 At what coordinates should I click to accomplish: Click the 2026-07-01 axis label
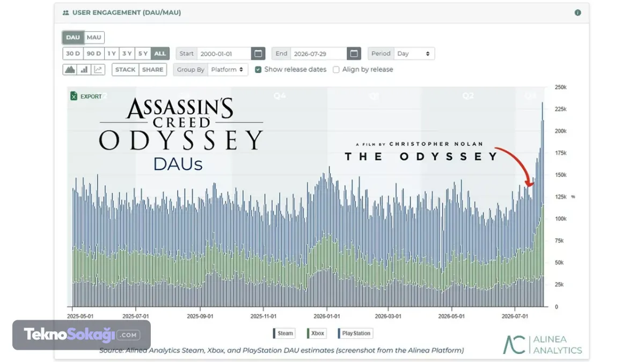[x=515, y=316]
